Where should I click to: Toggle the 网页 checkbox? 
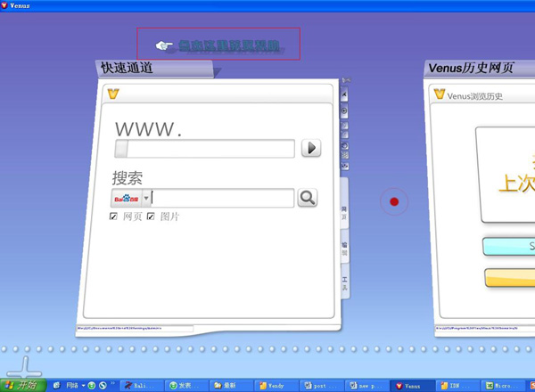click(x=113, y=216)
